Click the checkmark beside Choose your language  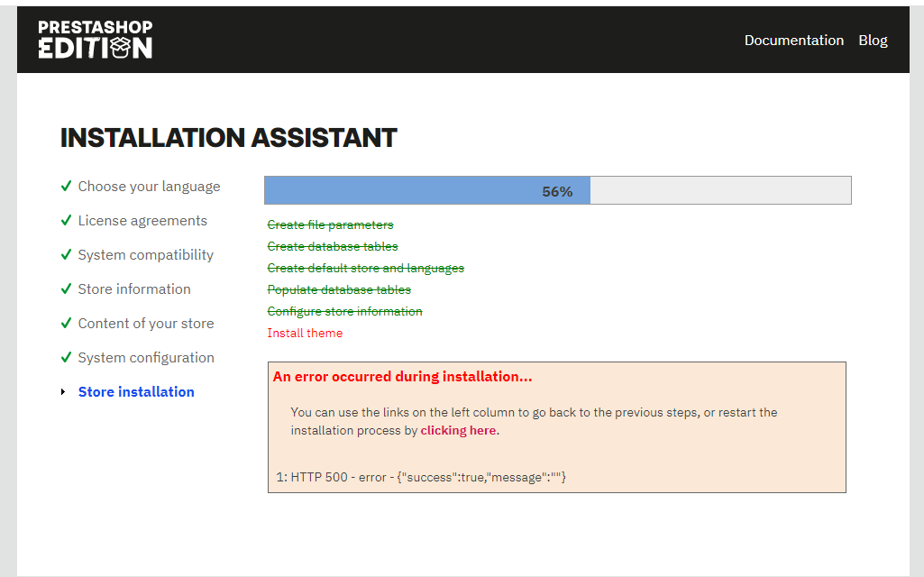66,187
